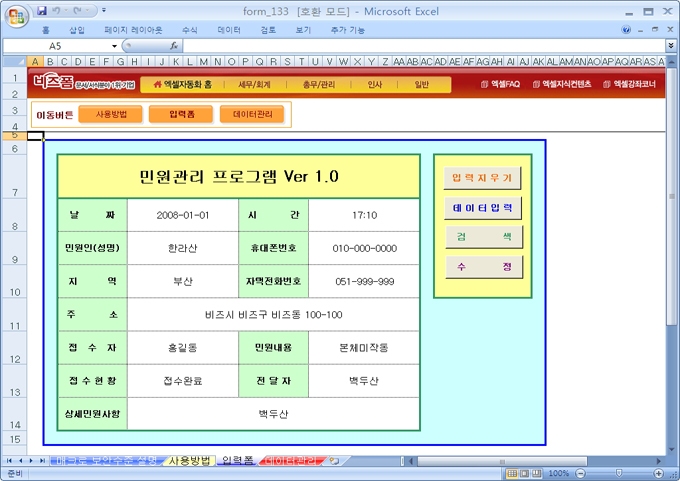Select the 날짜 value cell 2008-01-01
The image size is (680, 481).
[182, 215]
